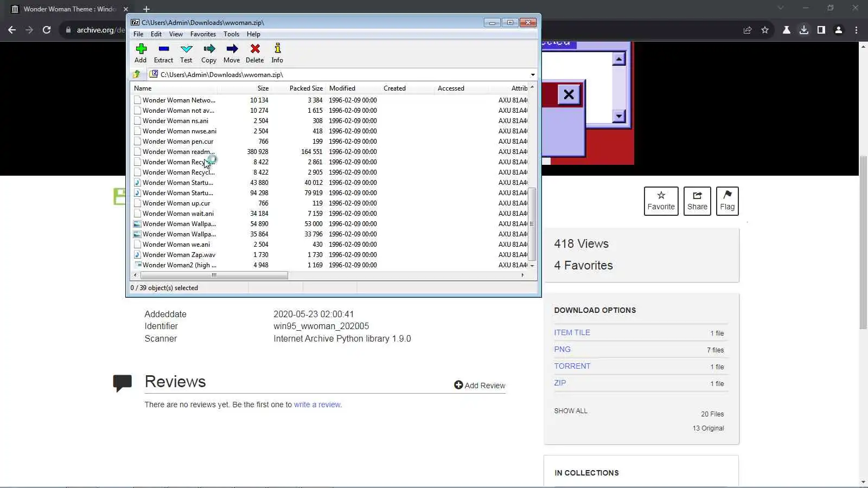Extract files using the Extract toolbar button

click(163, 53)
